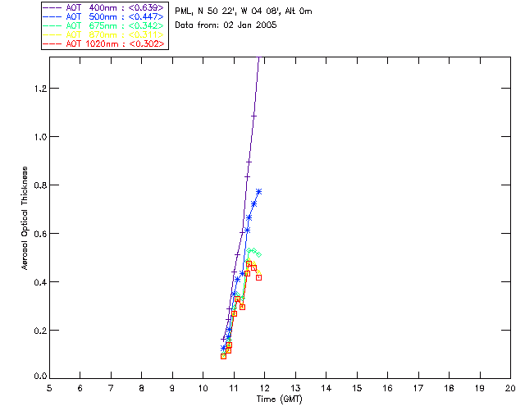525x420 pixels.
Task: Click the AOT 1020nm legend entry
Action: point(103,43)
